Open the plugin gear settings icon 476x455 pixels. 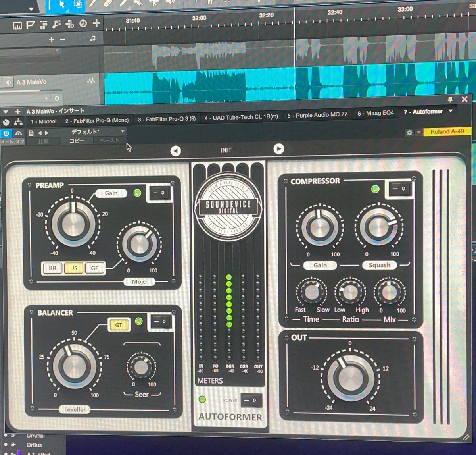tap(409, 133)
